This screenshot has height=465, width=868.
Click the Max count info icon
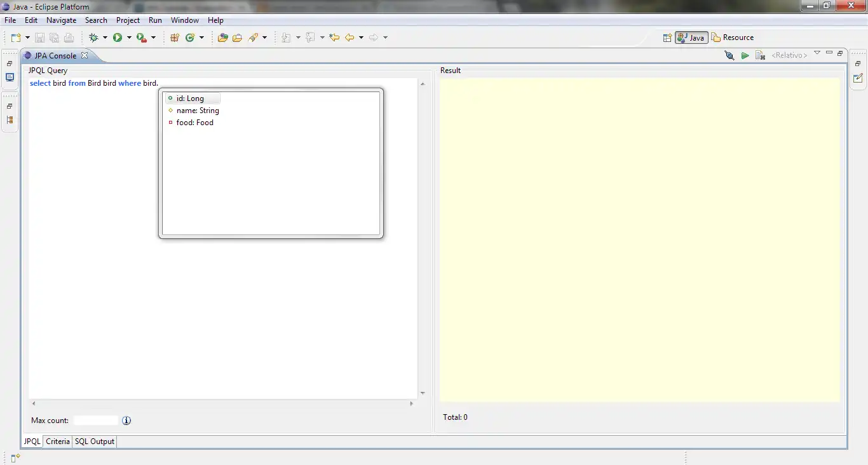pos(126,421)
